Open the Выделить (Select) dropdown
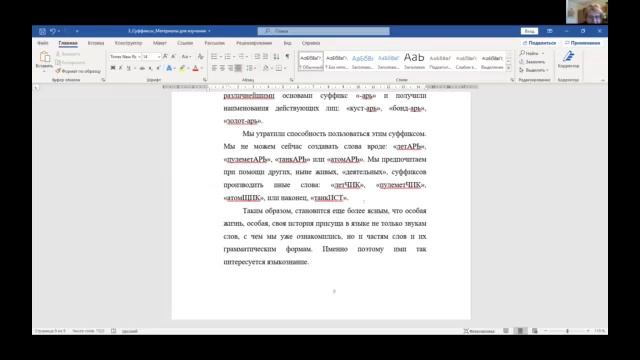640x360 pixels. pos(533,70)
